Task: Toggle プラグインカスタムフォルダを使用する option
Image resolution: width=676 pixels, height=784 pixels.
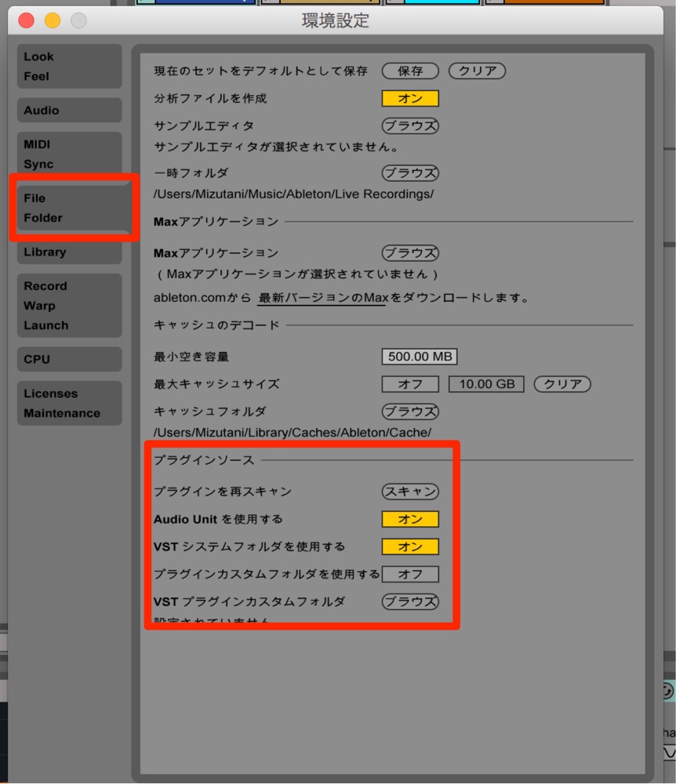Action: pos(410,574)
